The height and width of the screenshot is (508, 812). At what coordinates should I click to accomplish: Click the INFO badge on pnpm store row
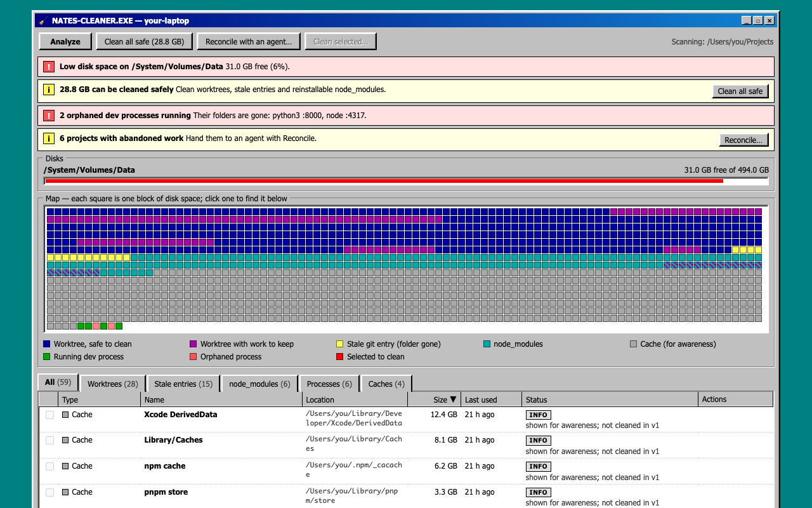tap(538, 492)
